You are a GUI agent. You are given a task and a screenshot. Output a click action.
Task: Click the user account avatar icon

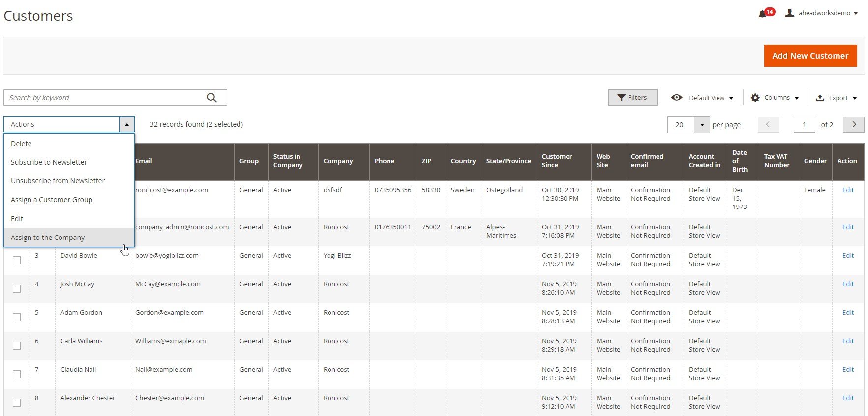pyautogui.click(x=790, y=13)
